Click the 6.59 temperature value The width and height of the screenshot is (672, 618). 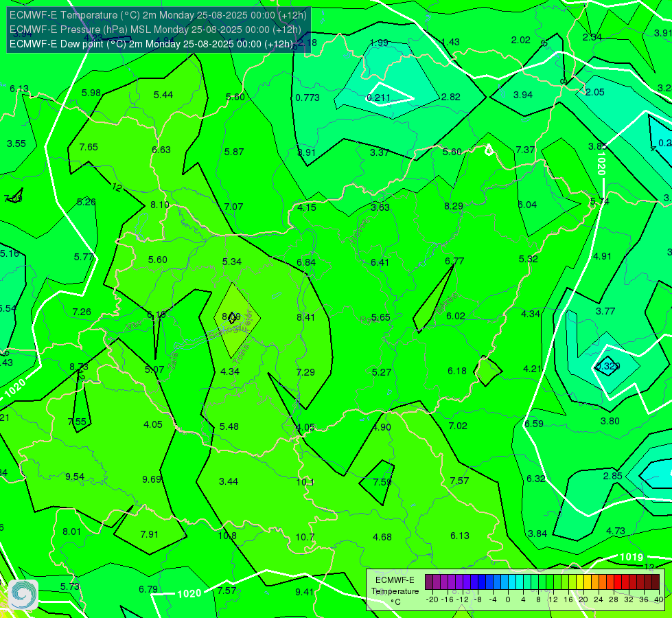click(534, 424)
